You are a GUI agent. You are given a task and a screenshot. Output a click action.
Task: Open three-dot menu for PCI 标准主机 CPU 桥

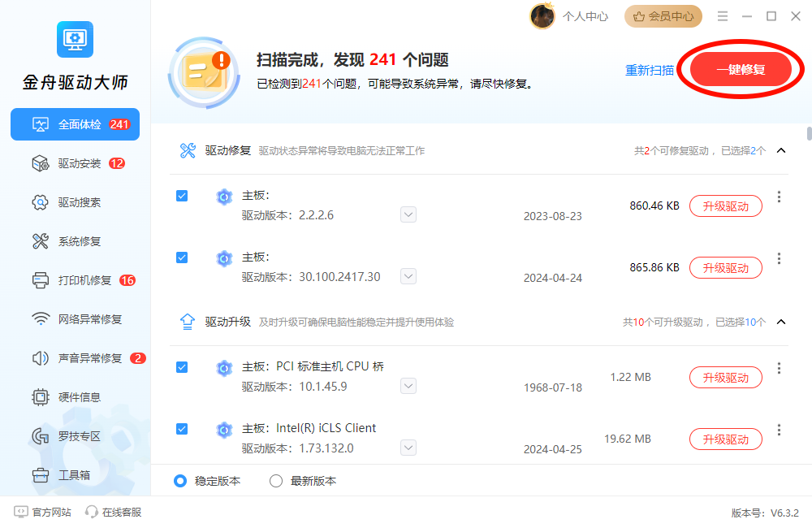tap(779, 368)
